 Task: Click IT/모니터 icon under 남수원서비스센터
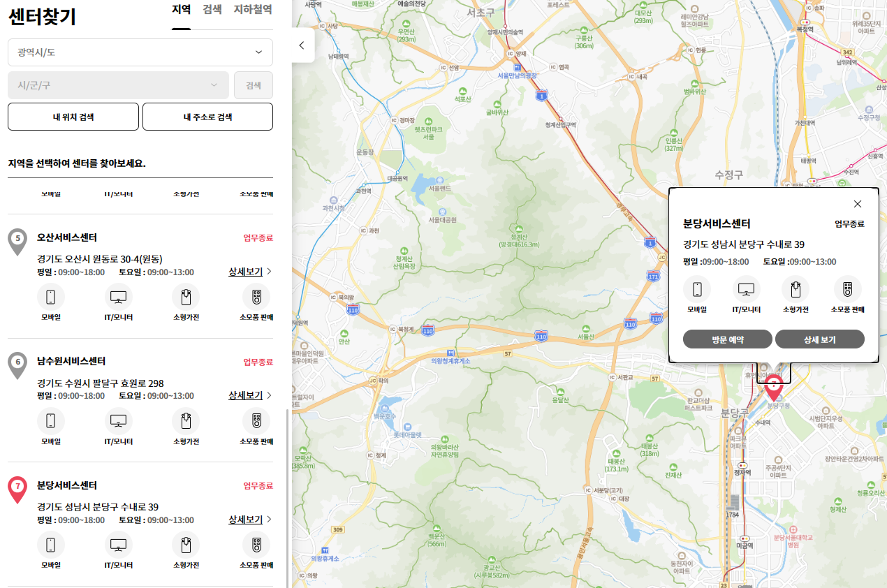119,421
